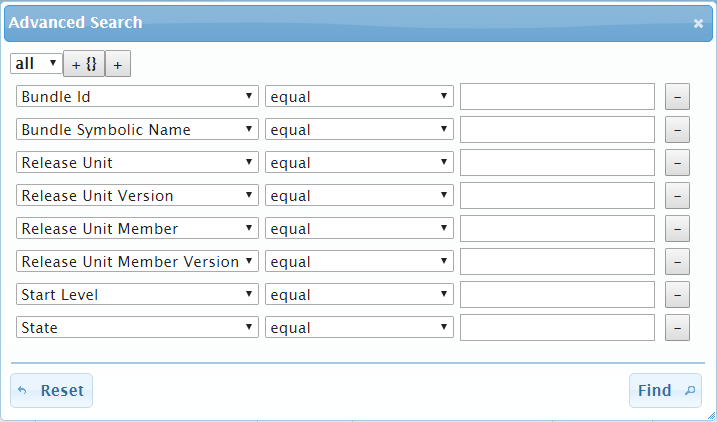The width and height of the screenshot is (717, 422).
Task: Remove the Bundle Id search rule
Action: (x=677, y=97)
